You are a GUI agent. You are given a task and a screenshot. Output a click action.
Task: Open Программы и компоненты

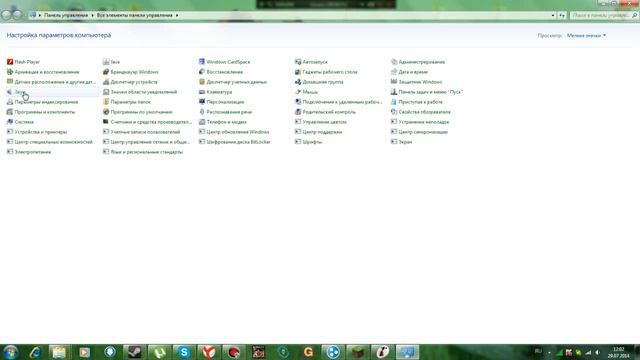click(41, 112)
